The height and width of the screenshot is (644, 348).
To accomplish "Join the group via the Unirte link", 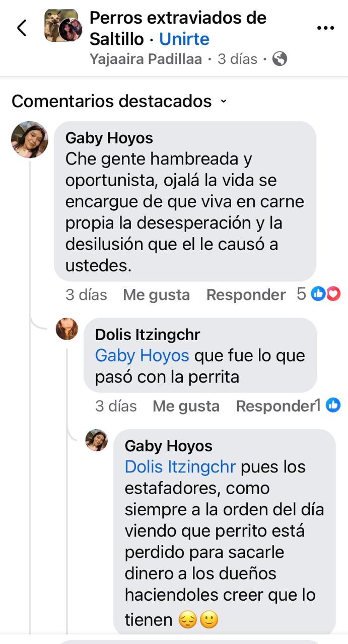I will (x=184, y=39).
